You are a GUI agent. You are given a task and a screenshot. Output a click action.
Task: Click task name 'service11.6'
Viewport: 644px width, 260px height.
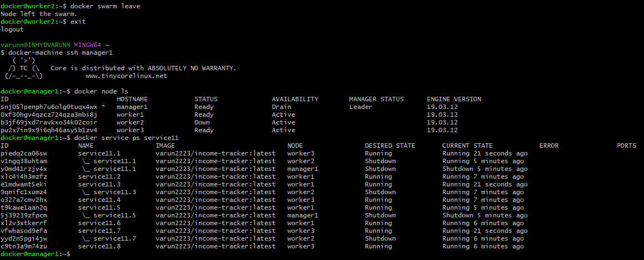[x=99, y=223]
